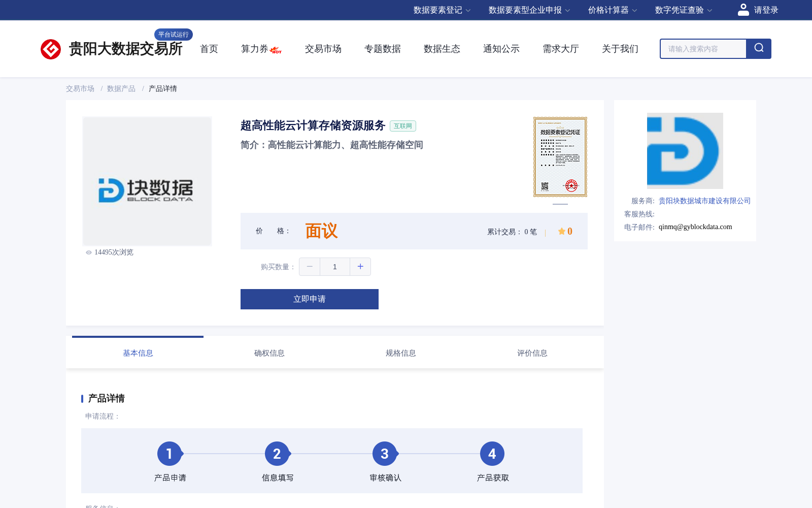Click the 贵阳大数据交易所 site title
This screenshot has height=508, width=812.
[x=125, y=49]
